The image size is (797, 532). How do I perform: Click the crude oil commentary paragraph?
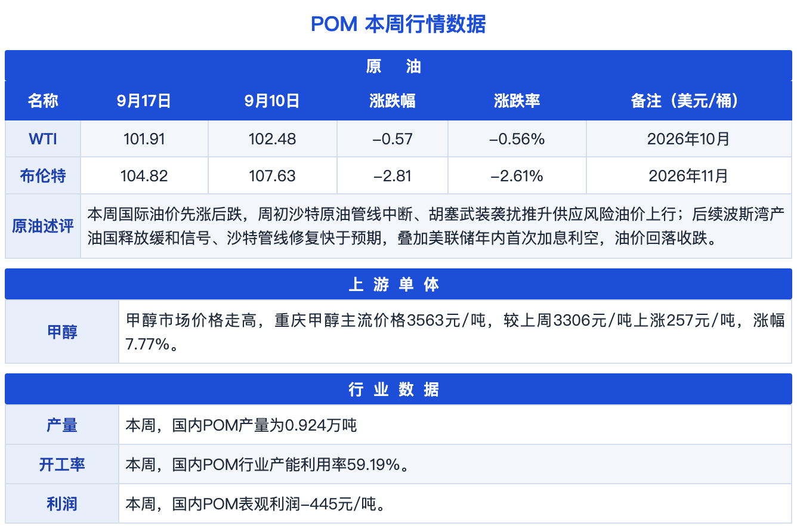tap(436, 226)
